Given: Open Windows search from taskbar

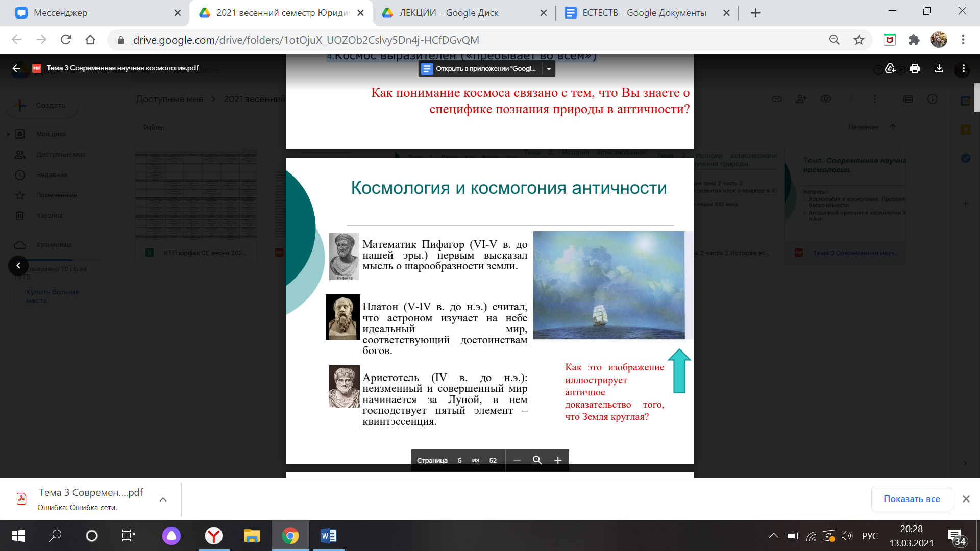Looking at the screenshot, I should 55,536.
